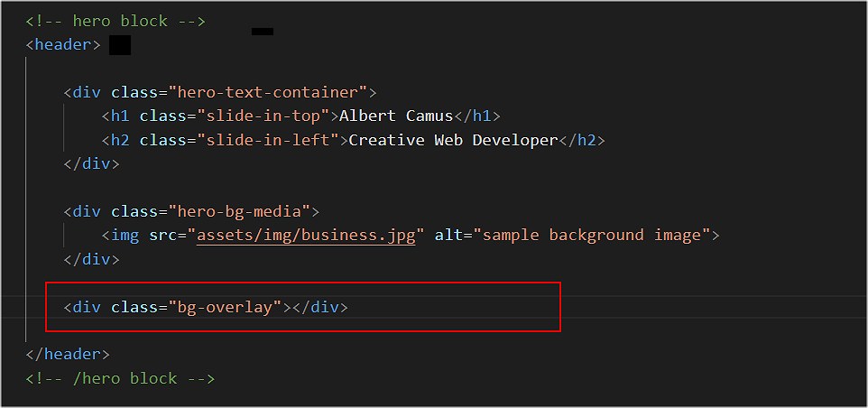Click the small black bar above the code

point(263,32)
